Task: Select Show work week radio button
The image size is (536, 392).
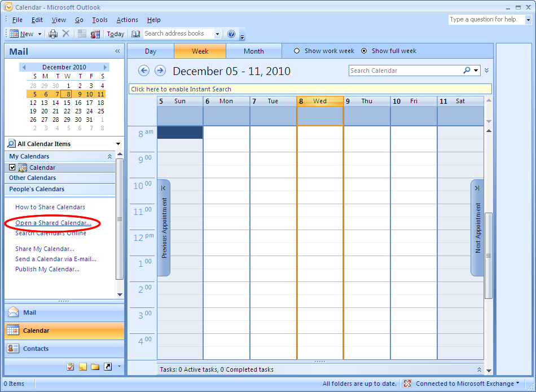Action: click(297, 51)
